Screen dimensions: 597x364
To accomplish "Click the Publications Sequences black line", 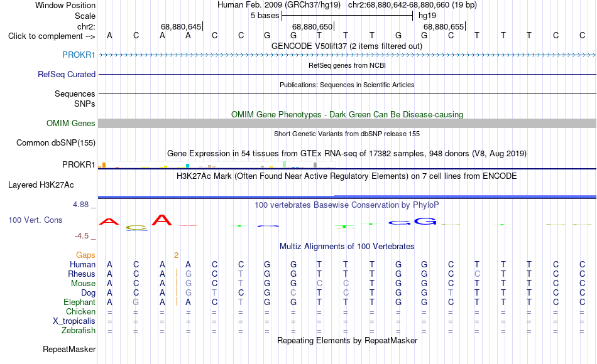I will click(347, 94).
